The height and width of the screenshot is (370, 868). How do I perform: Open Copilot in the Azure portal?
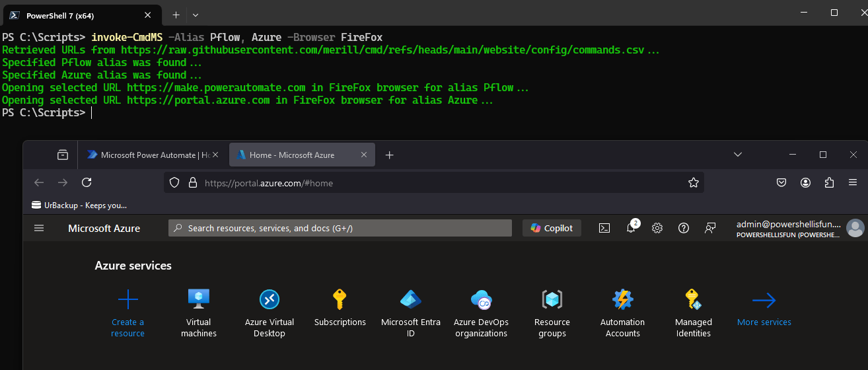[x=552, y=228]
